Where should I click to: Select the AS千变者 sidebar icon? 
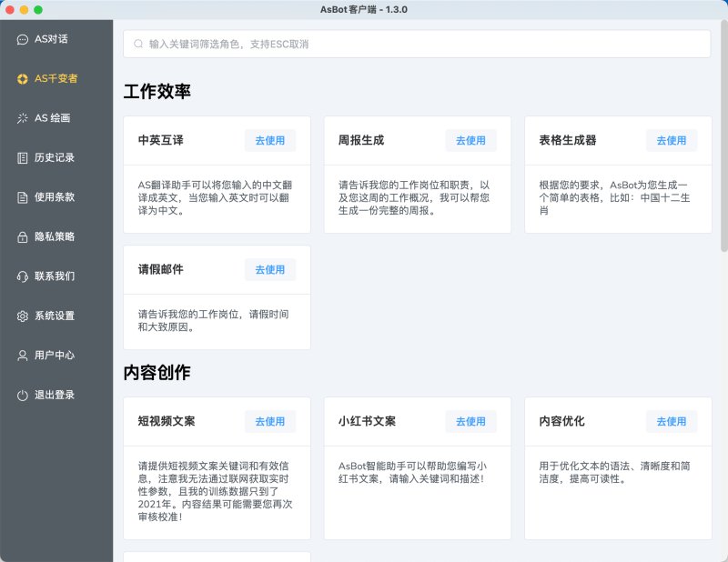pyautogui.click(x=22, y=79)
